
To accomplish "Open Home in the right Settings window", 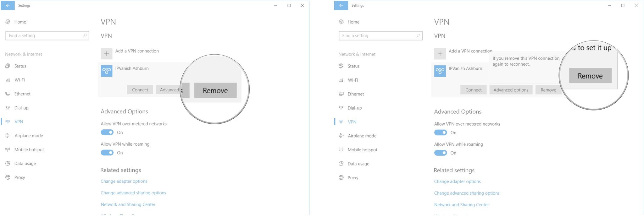I will (349, 22).
